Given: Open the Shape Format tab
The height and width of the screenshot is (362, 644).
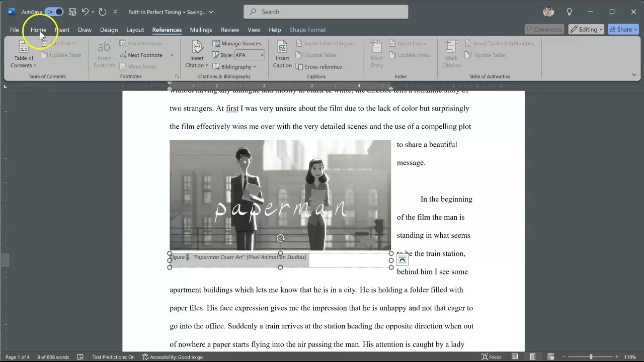Looking at the screenshot, I should point(307,30).
